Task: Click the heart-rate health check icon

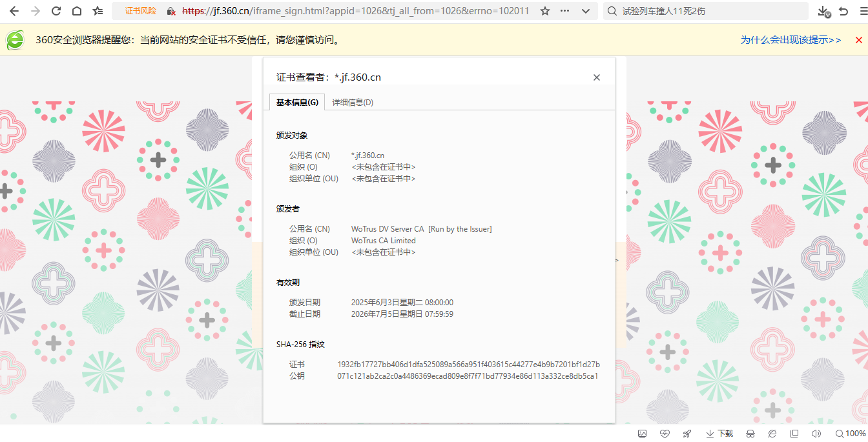Action: point(665,434)
